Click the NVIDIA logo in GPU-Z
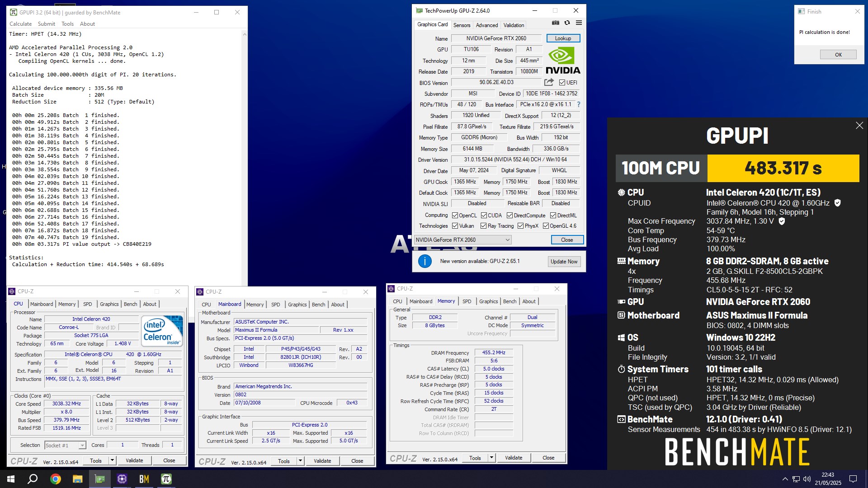The width and height of the screenshot is (868, 488). (x=563, y=61)
